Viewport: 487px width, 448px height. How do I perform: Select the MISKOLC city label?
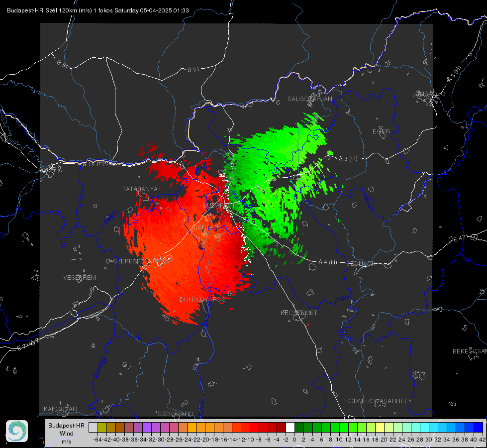[x=431, y=94]
